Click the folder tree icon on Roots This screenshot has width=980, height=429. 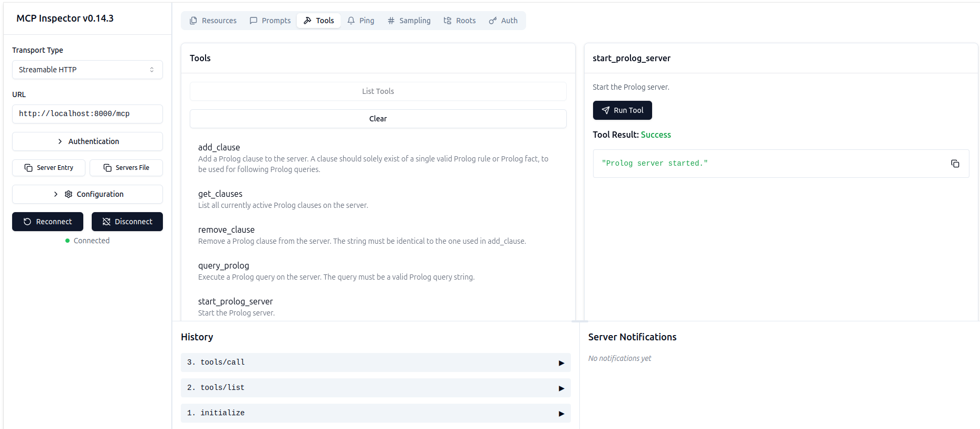pyautogui.click(x=448, y=21)
